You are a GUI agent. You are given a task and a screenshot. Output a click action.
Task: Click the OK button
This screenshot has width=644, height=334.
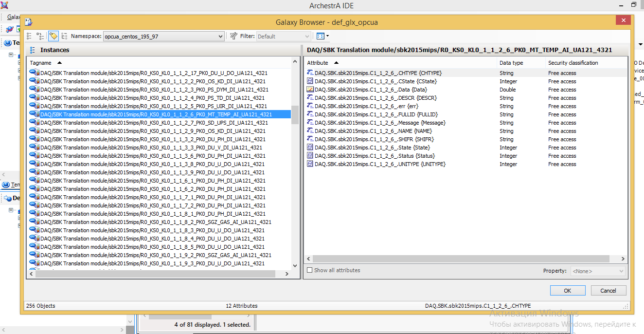click(567, 291)
